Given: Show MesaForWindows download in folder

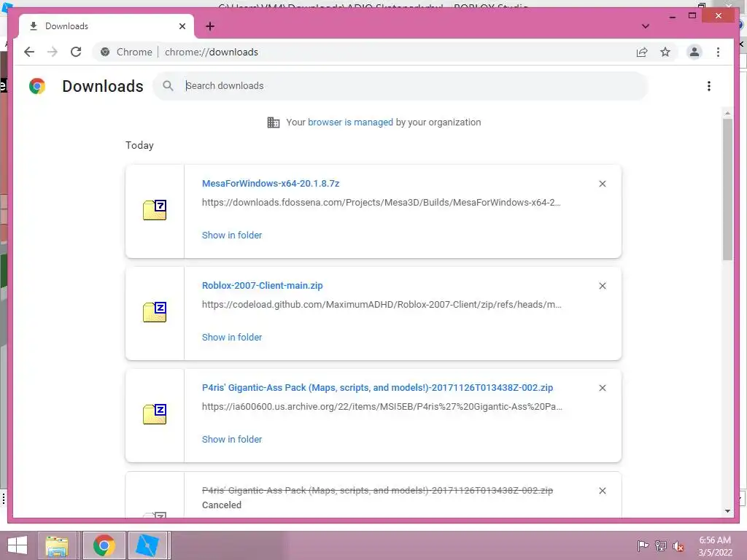Looking at the screenshot, I should pos(232,236).
